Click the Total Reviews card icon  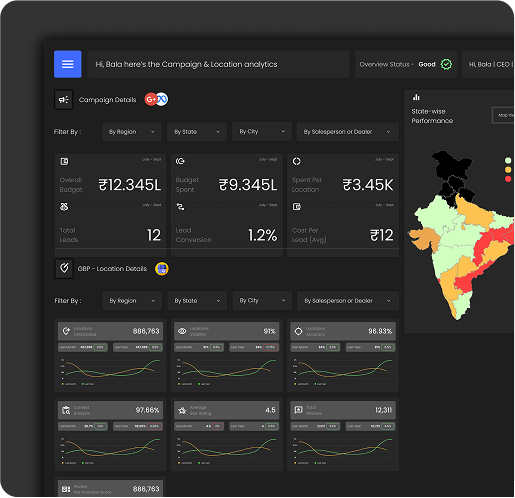pos(298,410)
